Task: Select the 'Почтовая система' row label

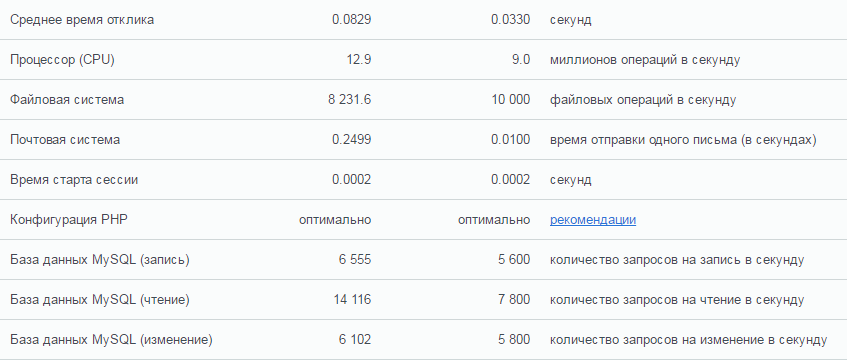Action: pos(65,140)
